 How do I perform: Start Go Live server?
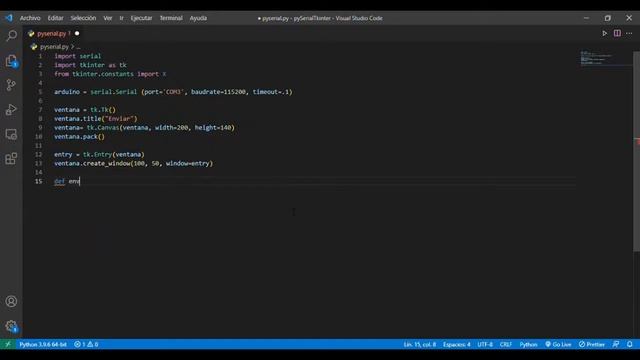(x=558, y=344)
